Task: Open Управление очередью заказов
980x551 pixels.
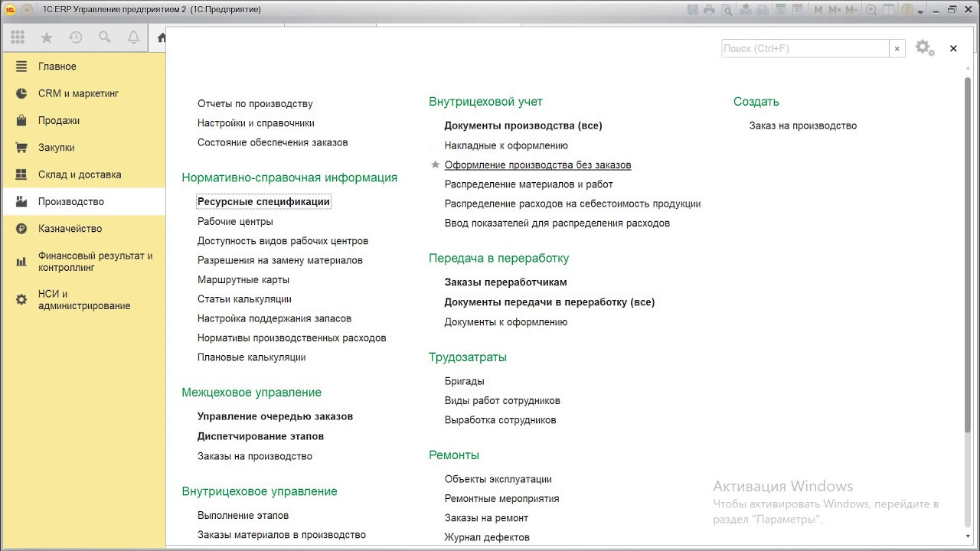Action: coord(275,416)
